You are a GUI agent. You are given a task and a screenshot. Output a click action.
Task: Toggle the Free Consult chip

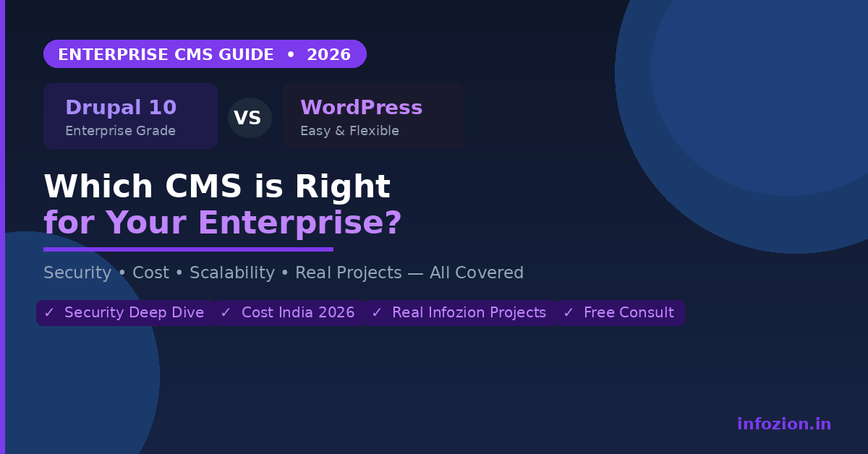pyautogui.click(x=621, y=312)
